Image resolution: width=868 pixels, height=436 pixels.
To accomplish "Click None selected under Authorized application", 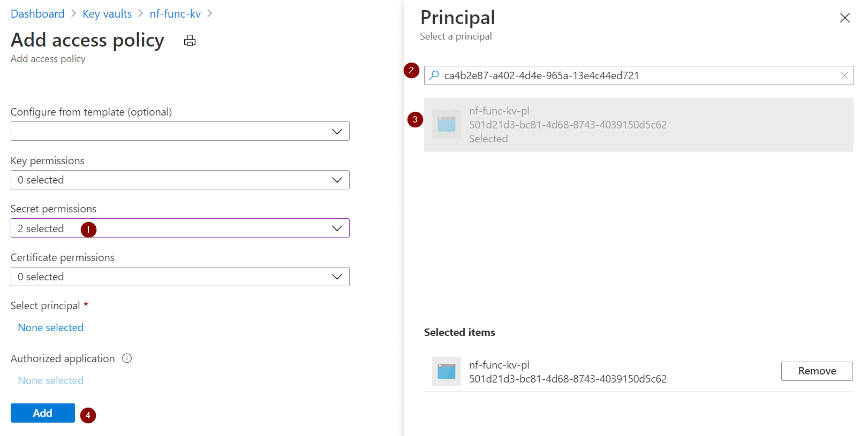I will click(x=51, y=380).
